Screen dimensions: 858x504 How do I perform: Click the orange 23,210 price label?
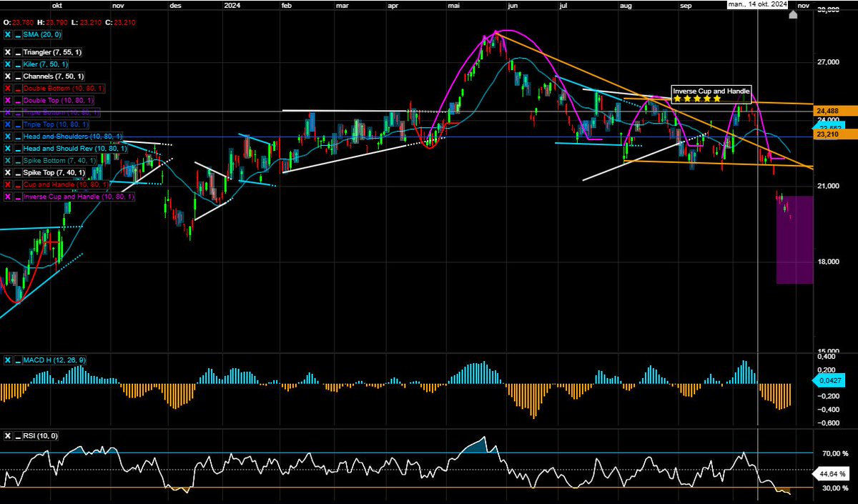(x=837, y=134)
